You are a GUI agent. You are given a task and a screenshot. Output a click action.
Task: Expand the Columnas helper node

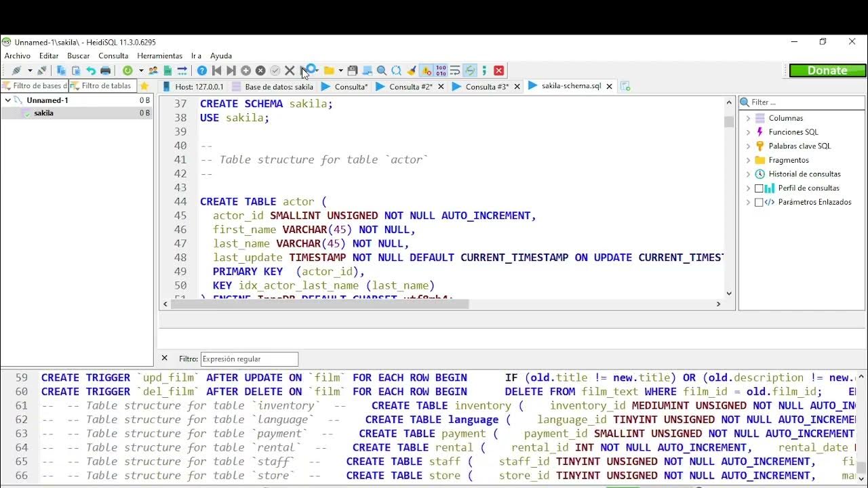coord(749,118)
